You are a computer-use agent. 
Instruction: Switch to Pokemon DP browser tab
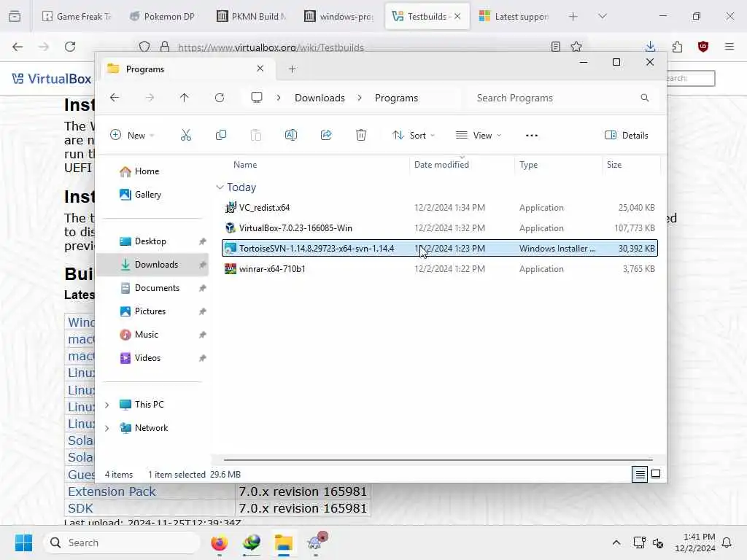click(x=163, y=16)
